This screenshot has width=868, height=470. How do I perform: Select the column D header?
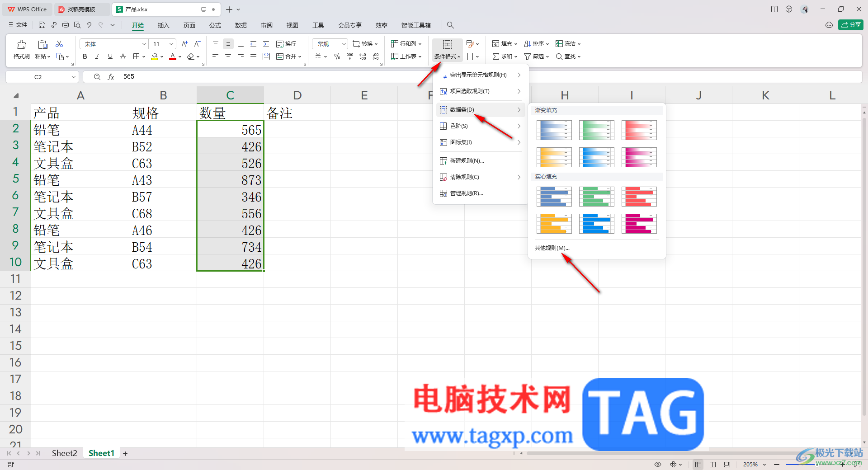pos(297,95)
